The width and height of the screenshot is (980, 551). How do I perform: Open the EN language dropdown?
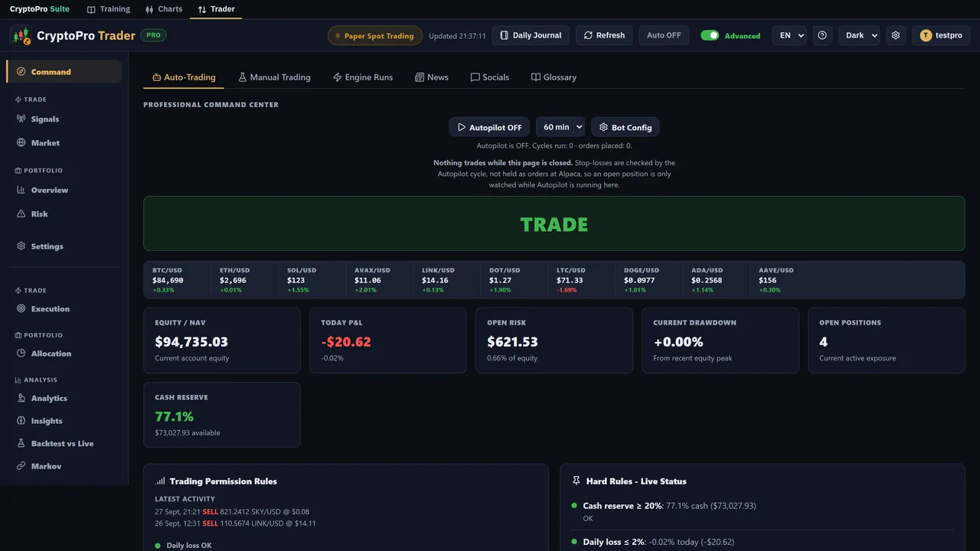pyautogui.click(x=789, y=35)
